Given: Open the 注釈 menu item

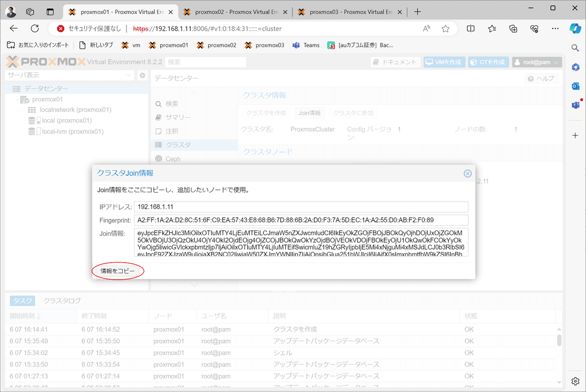Looking at the screenshot, I should [x=194, y=131].
